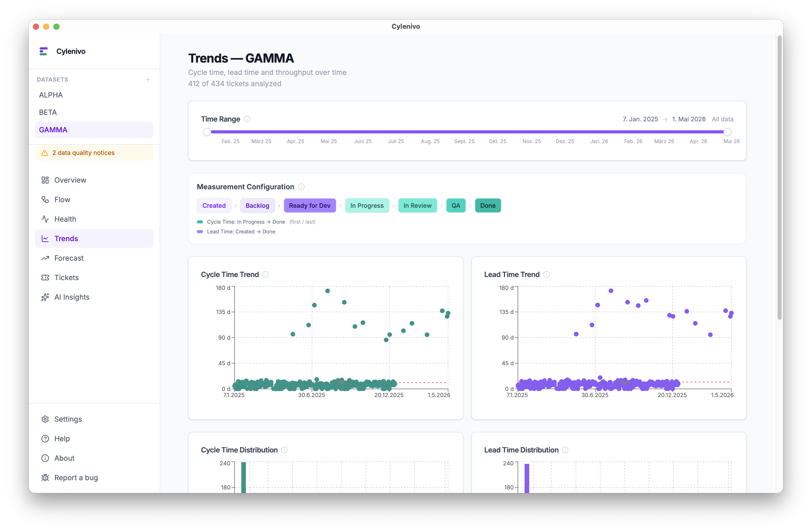Screen dimensions: 812x531
Task: Click the left time range slider handle
Action: 207,132
